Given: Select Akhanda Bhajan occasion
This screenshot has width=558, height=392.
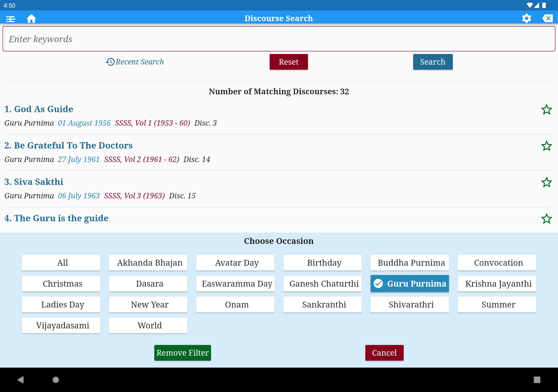Looking at the screenshot, I should (148, 263).
